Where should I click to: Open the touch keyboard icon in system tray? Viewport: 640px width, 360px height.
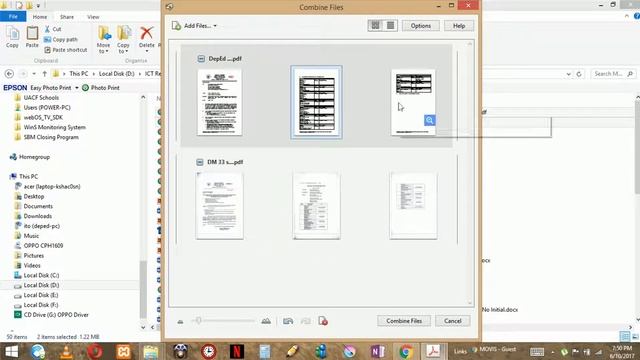pos(537,351)
